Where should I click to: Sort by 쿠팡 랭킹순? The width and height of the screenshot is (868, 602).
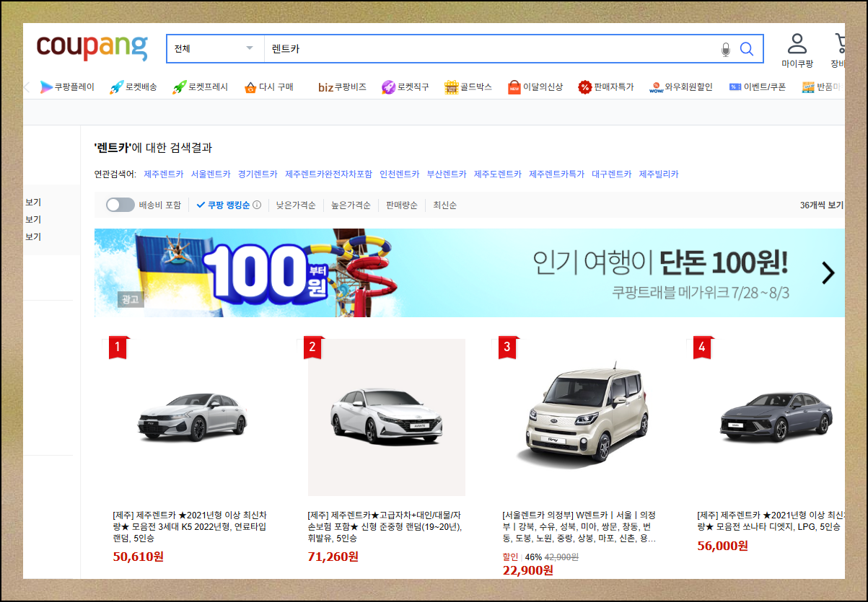pos(224,205)
